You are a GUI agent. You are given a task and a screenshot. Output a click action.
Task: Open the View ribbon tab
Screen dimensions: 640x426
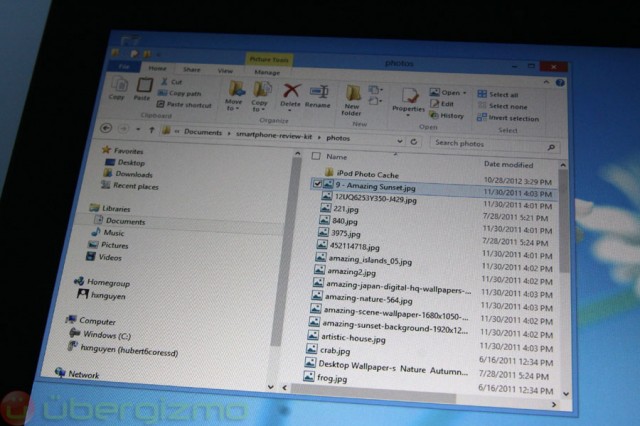coord(226,71)
